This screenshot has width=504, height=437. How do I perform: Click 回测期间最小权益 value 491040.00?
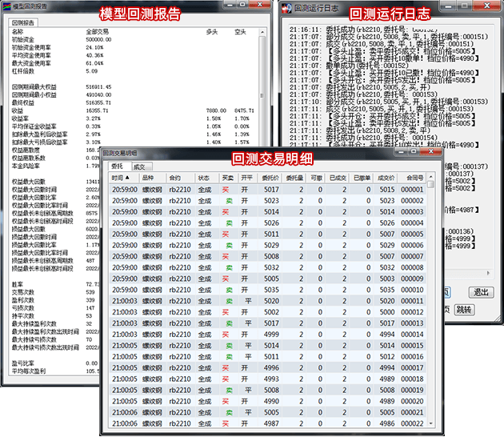click(x=98, y=95)
